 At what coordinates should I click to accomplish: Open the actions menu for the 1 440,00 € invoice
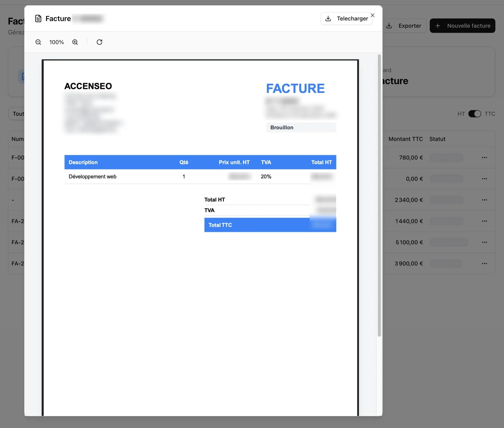pyautogui.click(x=484, y=221)
